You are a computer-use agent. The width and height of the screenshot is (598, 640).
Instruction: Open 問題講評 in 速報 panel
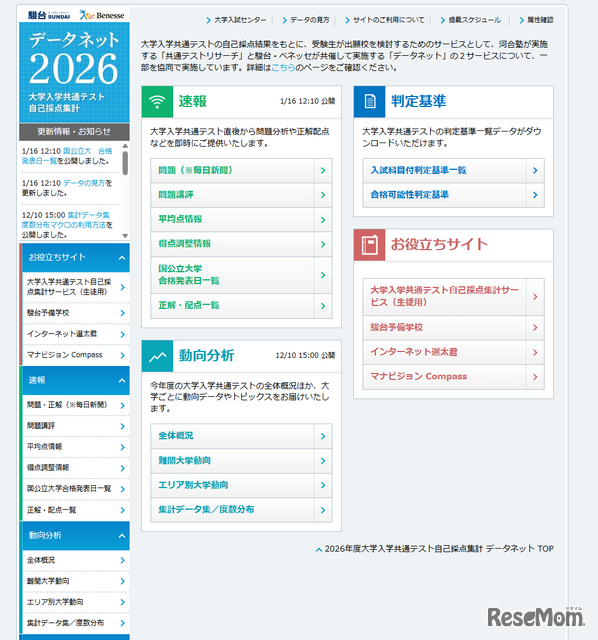241,195
